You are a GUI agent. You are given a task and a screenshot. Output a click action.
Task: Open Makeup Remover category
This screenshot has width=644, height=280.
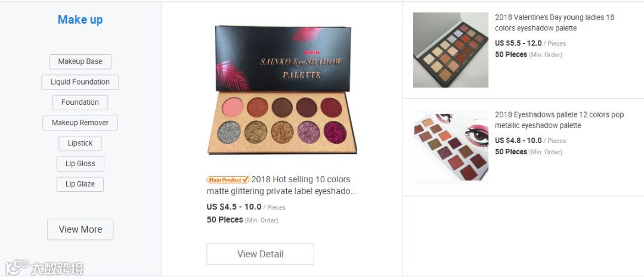(x=80, y=123)
